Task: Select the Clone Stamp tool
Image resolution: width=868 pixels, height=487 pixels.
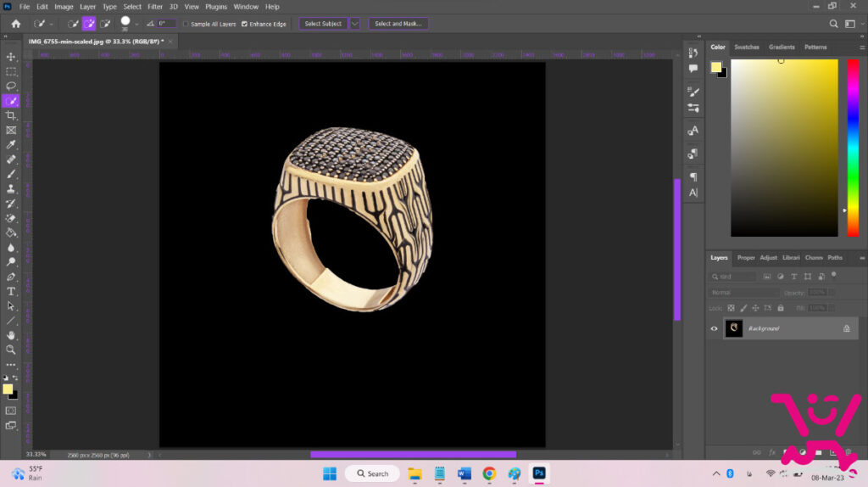Action: (x=11, y=189)
